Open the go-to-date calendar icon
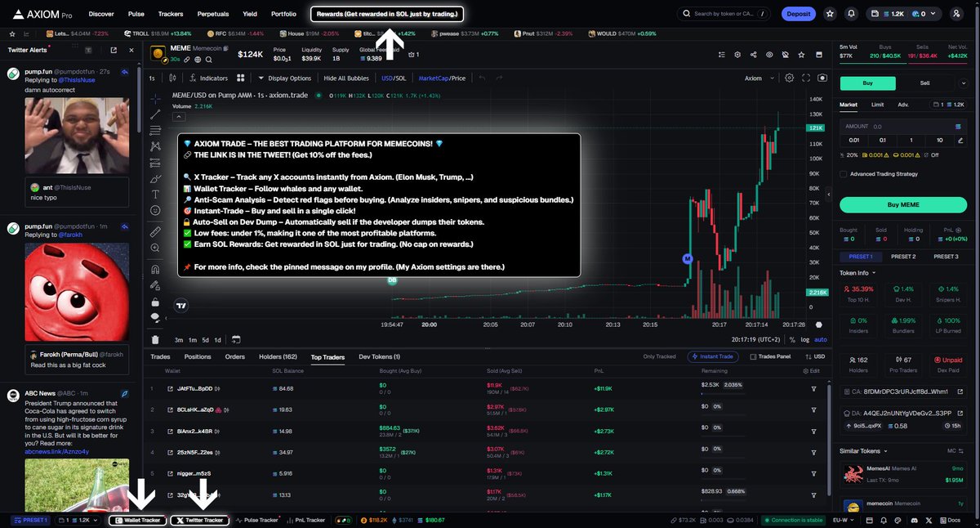 pyautogui.click(x=236, y=339)
